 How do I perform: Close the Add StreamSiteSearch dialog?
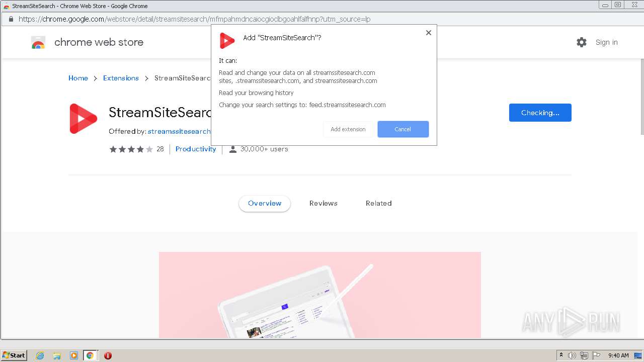coord(429,33)
